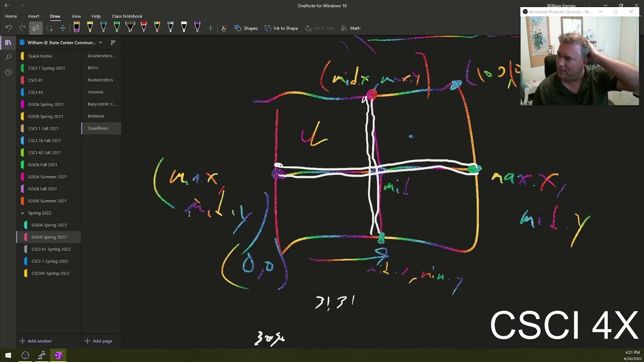Open IS50A Summer 2021 section

(49, 176)
